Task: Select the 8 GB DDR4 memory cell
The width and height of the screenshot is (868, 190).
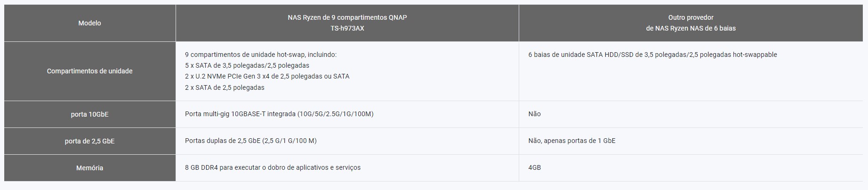Action: pos(347,168)
